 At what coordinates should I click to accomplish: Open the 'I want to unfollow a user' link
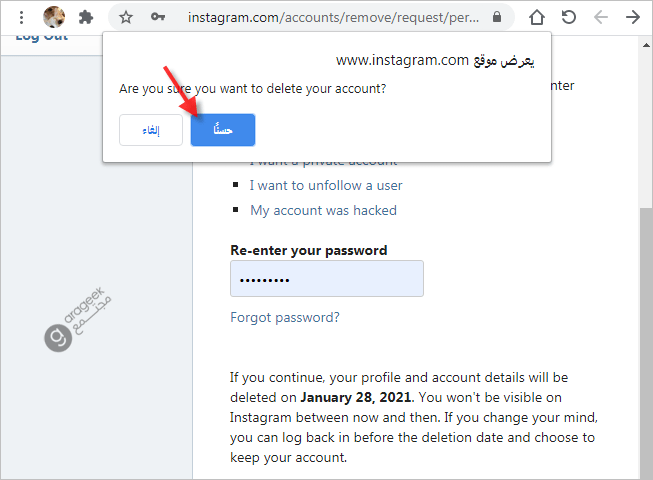pyautogui.click(x=326, y=185)
